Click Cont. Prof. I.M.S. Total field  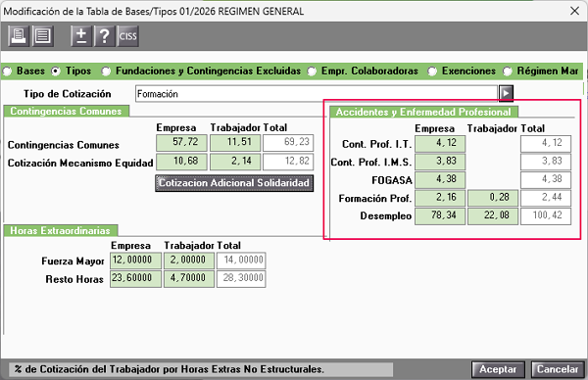coord(546,162)
